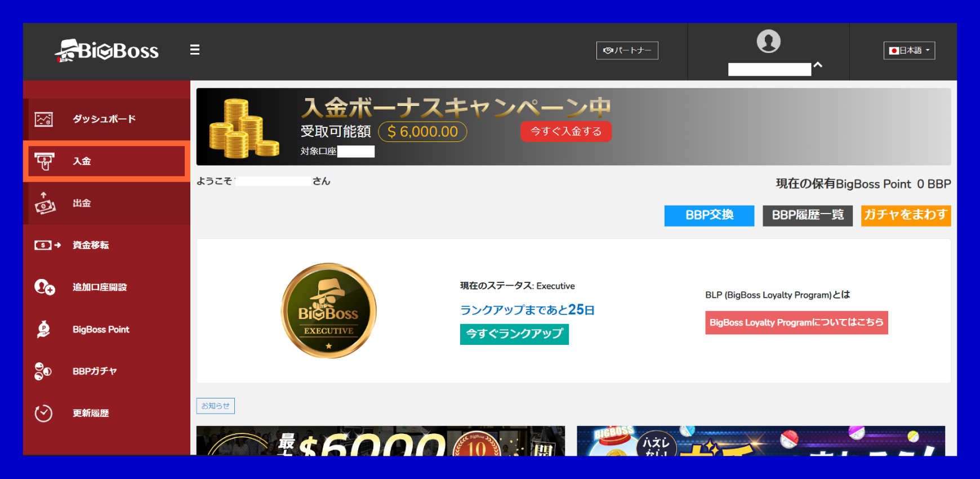Click the BigBoss Loyalty Program info link
The height and width of the screenshot is (479, 980).
coord(796,322)
